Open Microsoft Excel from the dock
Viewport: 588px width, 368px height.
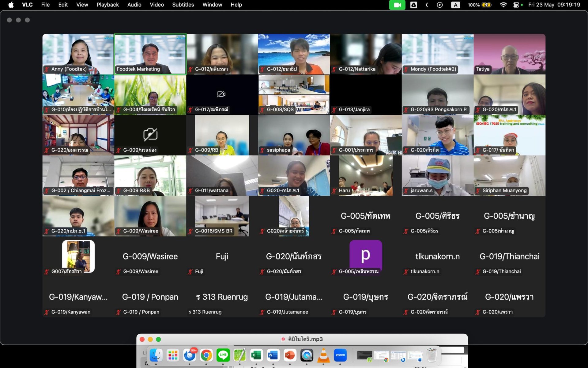coord(256,355)
